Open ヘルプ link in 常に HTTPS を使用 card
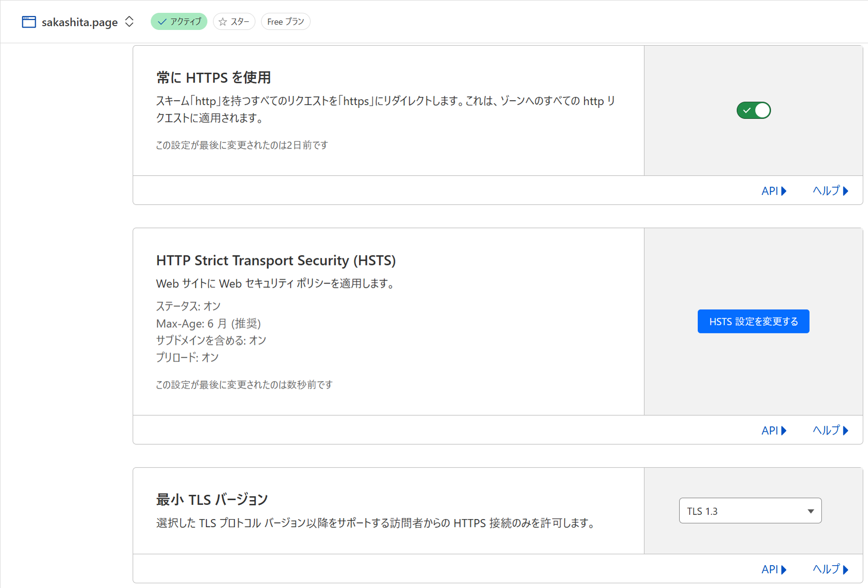Image resolution: width=868 pixels, height=588 pixels. [x=830, y=191]
